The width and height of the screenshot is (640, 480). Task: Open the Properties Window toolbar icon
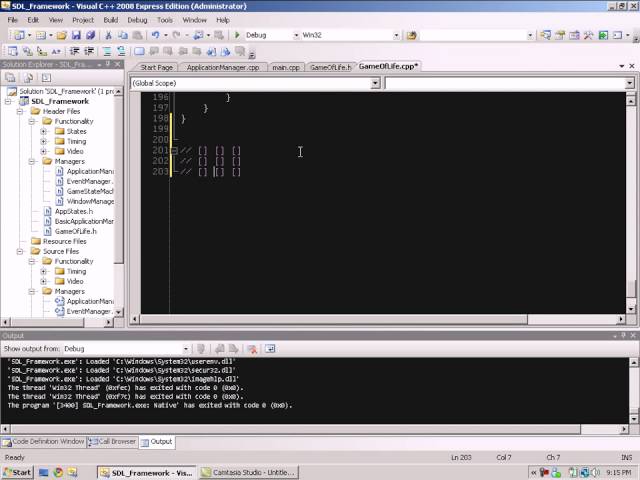point(560,35)
